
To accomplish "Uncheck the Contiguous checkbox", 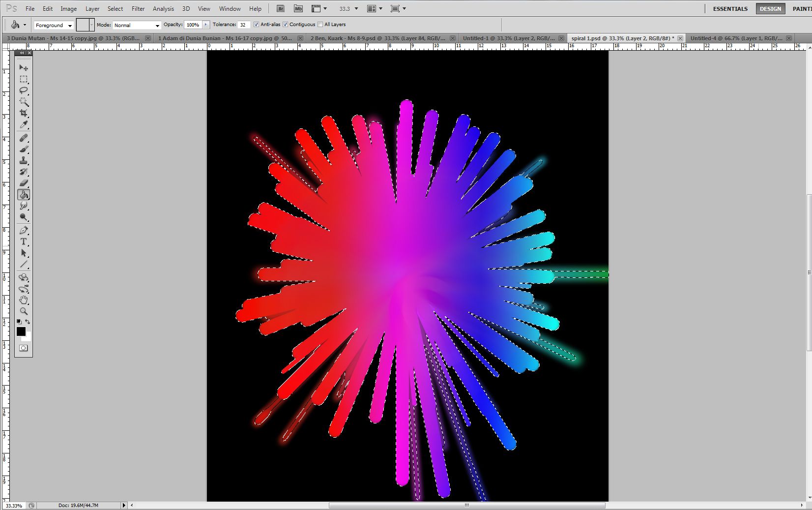I will pyautogui.click(x=285, y=25).
